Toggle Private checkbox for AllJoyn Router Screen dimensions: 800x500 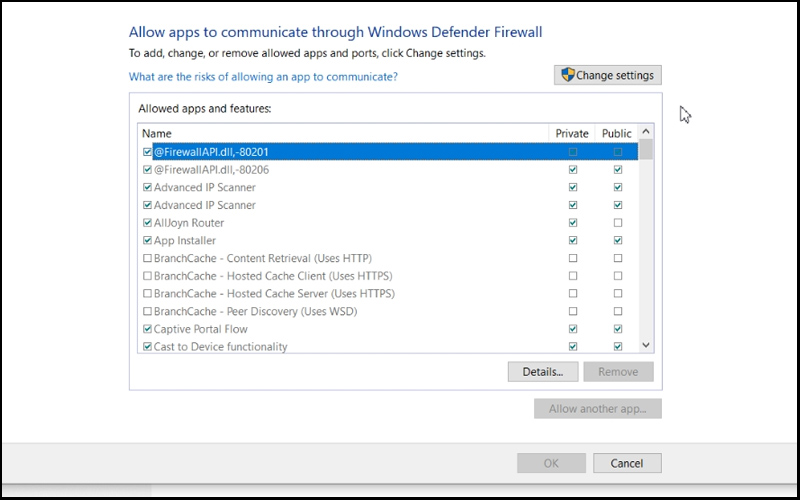573,222
